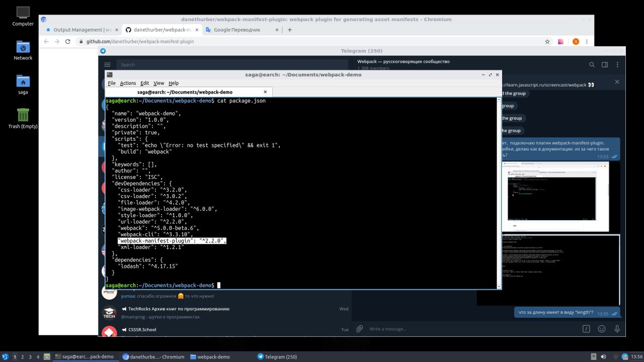This screenshot has width=644, height=362.
Task: Attach a file in Telegram
Action: click(x=360, y=329)
